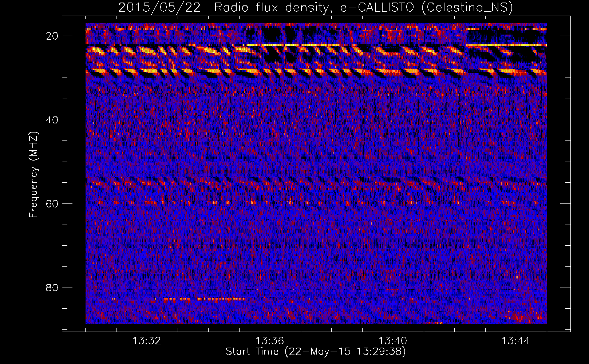589x364 pixels.
Task: Click the 13:36 time tick label
Action: (270, 341)
